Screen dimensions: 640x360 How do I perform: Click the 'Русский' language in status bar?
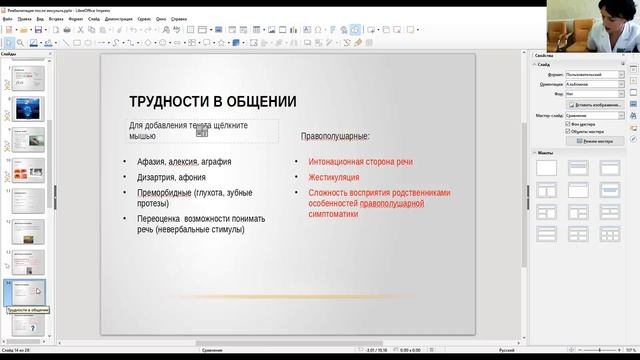507,350
